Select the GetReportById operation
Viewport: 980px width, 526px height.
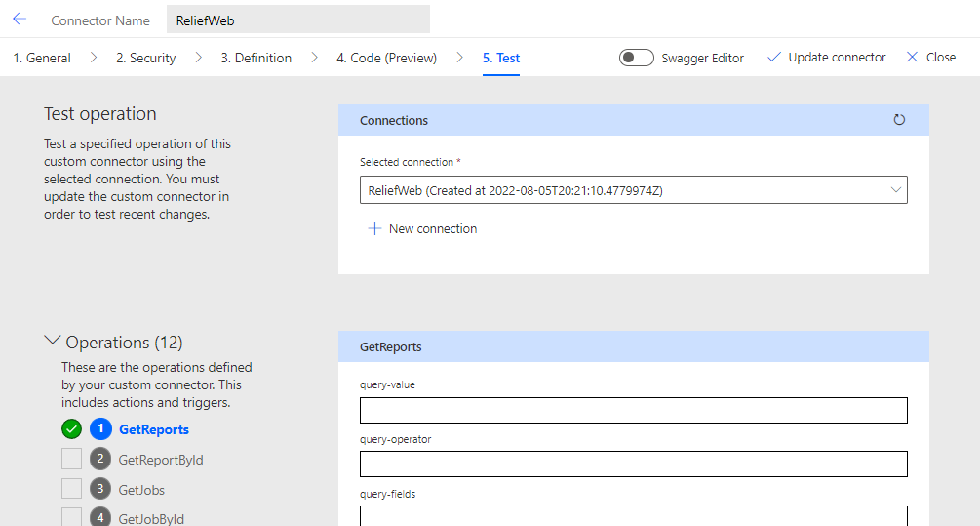[161, 460]
